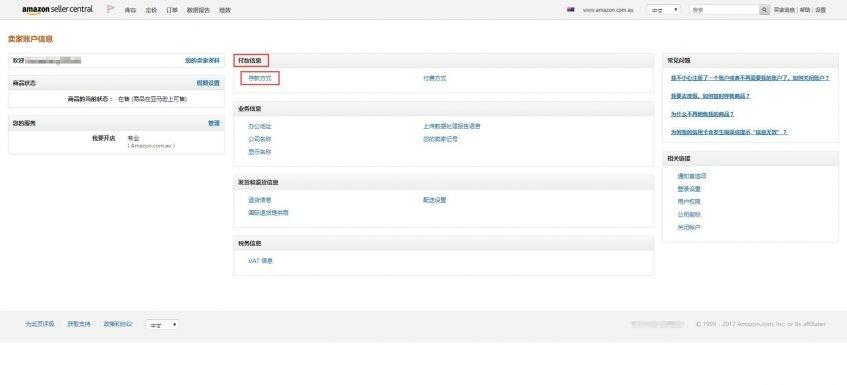Open the 您的卖家资料 link
The image size is (847, 385).
[202, 60]
